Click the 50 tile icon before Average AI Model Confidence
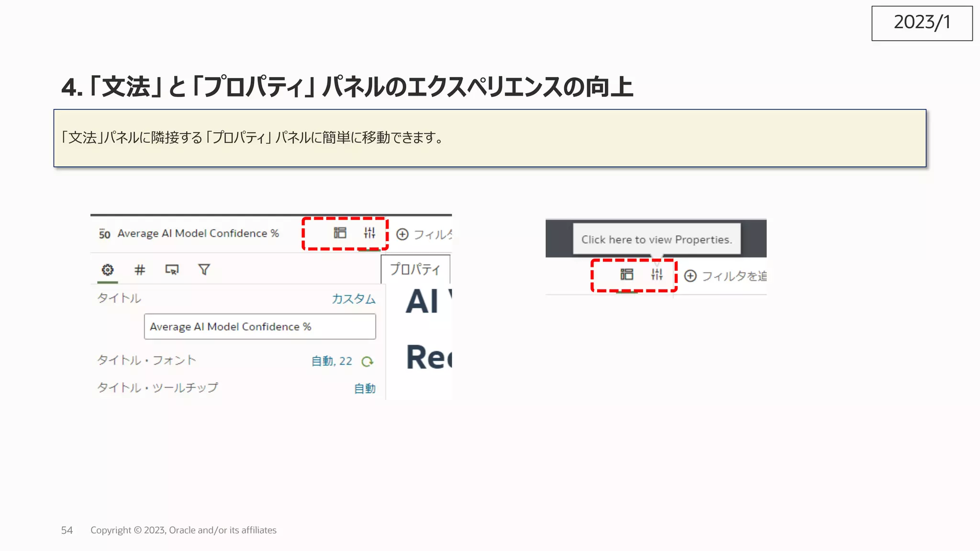 pos(104,234)
